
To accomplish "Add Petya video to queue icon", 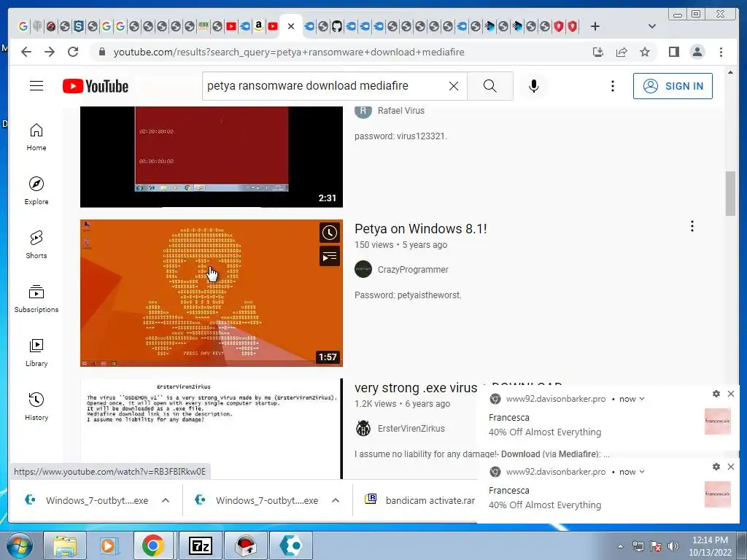I will pyautogui.click(x=329, y=257).
